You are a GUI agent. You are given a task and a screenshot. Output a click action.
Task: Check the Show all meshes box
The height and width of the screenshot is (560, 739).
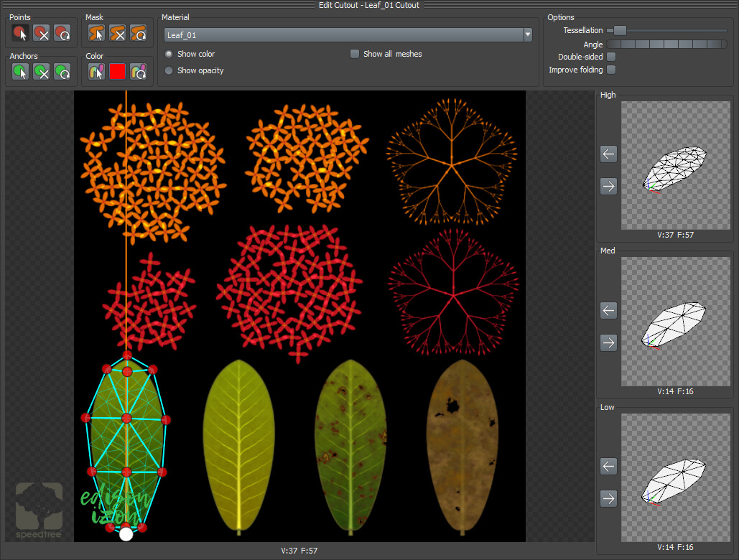pyautogui.click(x=354, y=53)
